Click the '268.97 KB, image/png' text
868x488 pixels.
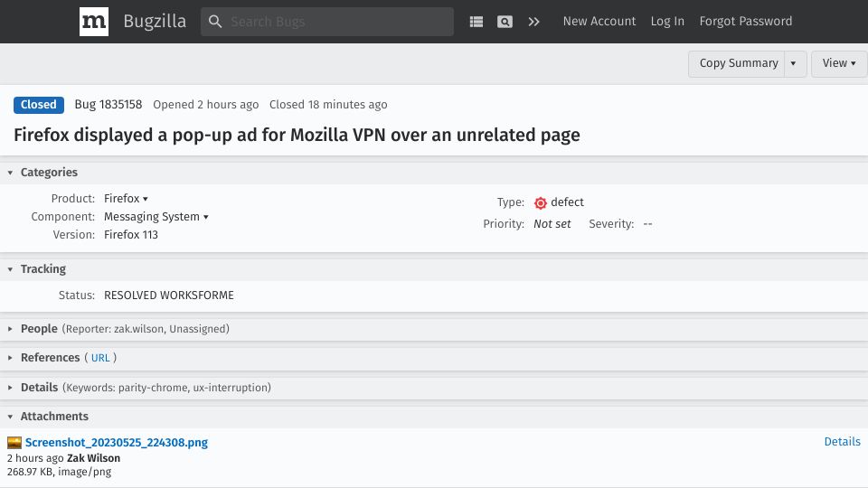tap(60, 472)
